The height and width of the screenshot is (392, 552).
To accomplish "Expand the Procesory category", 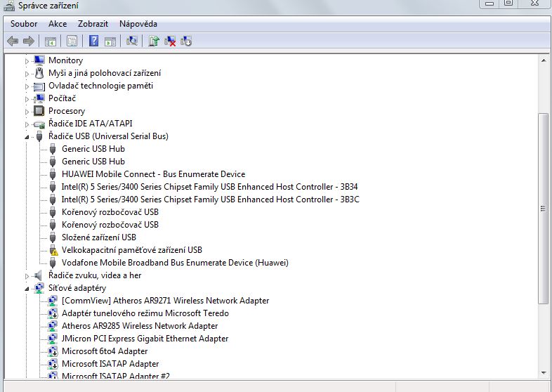I will [x=27, y=112].
